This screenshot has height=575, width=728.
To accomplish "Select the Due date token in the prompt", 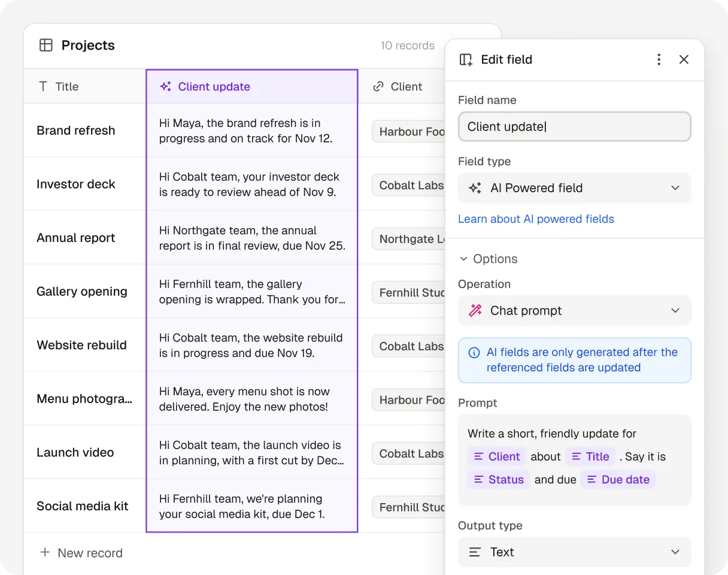I will click(x=618, y=479).
